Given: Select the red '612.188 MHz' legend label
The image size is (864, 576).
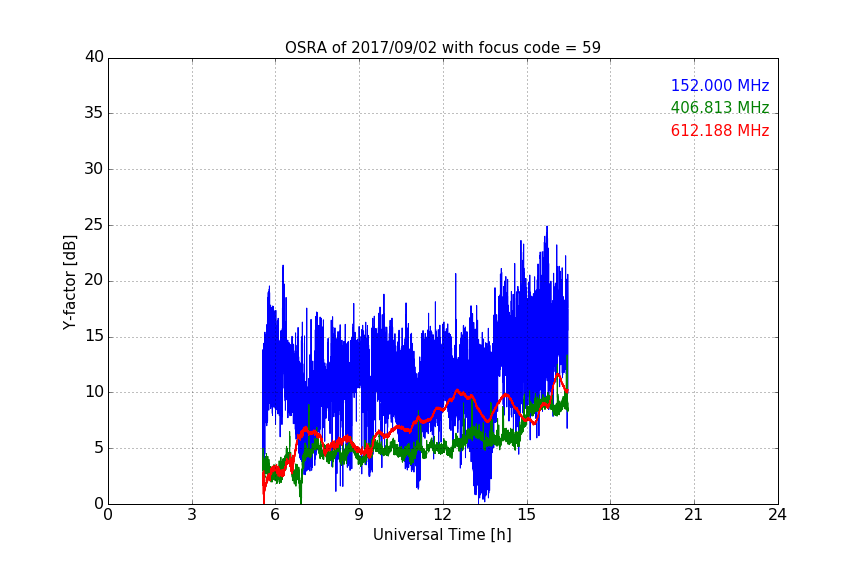Looking at the screenshot, I should (720, 131).
